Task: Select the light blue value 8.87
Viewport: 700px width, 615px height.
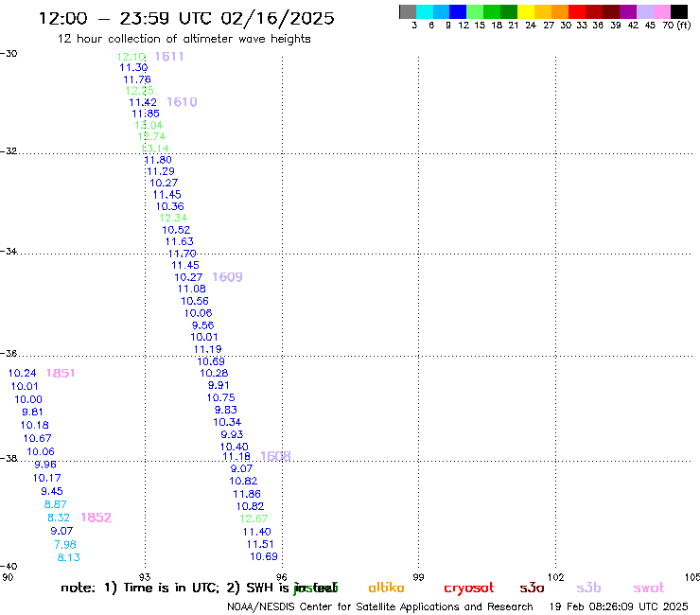Action: [56, 504]
